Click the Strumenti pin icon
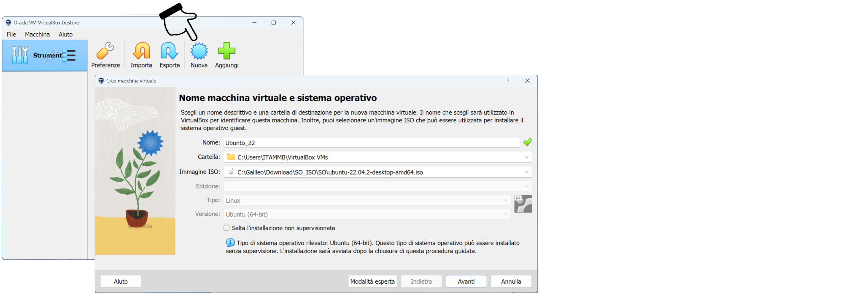This screenshot has height=295, width=868. [x=51, y=55]
